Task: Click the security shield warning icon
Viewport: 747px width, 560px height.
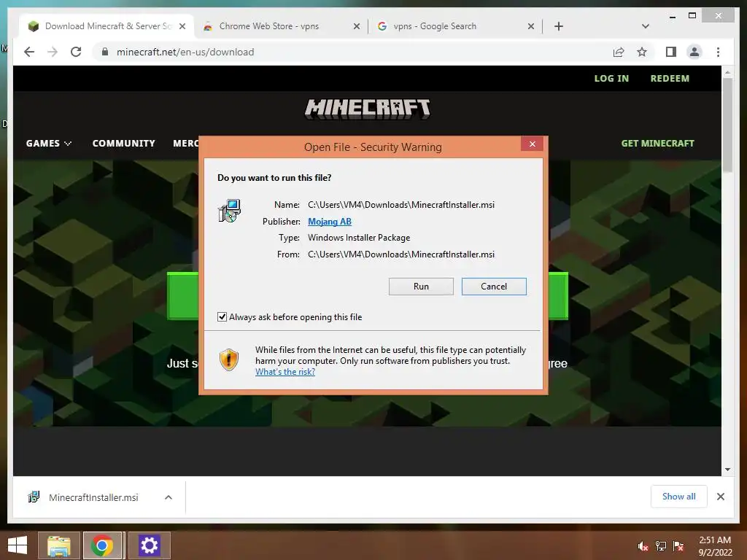Action: [228, 360]
